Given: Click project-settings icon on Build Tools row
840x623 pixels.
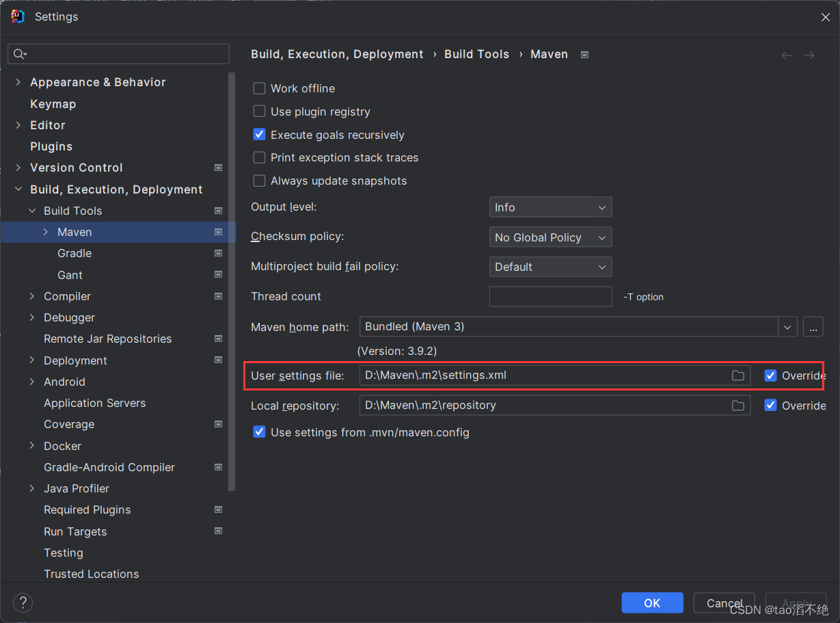Looking at the screenshot, I should pos(219,211).
